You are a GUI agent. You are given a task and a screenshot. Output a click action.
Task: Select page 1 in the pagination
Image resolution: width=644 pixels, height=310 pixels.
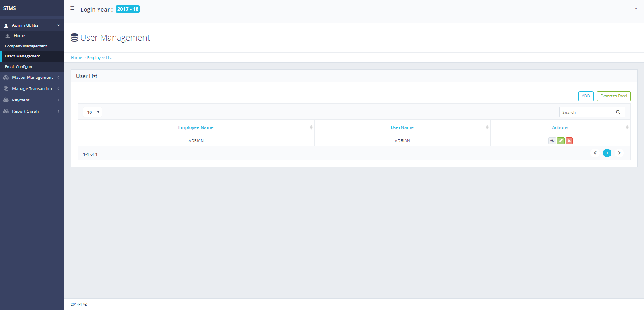(607, 153)
